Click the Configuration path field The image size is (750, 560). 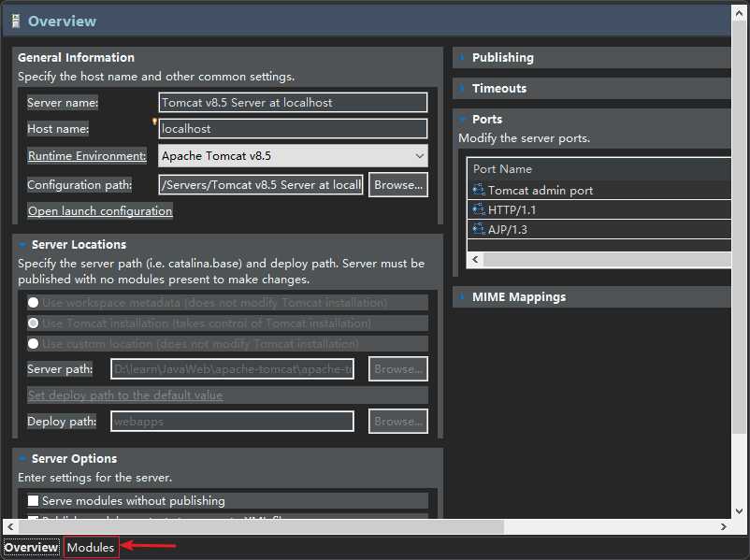click(x=261, y=185)
